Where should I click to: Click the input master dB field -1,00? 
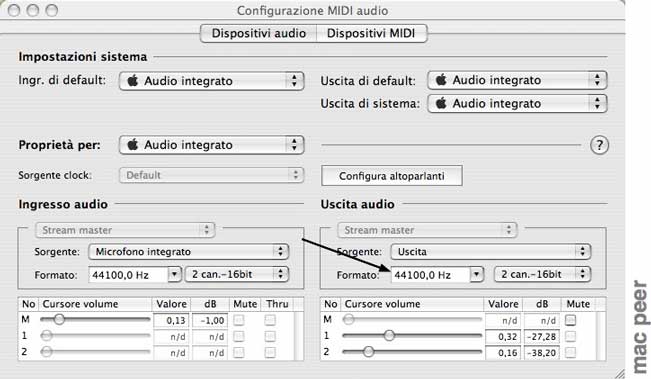pos(210,320)
